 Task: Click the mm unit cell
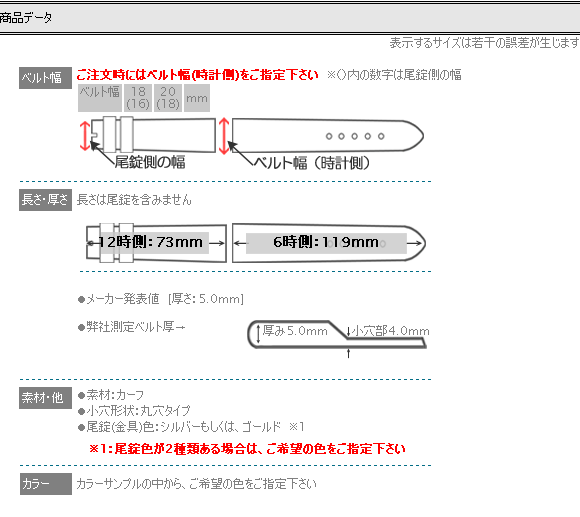coord(197,98)
